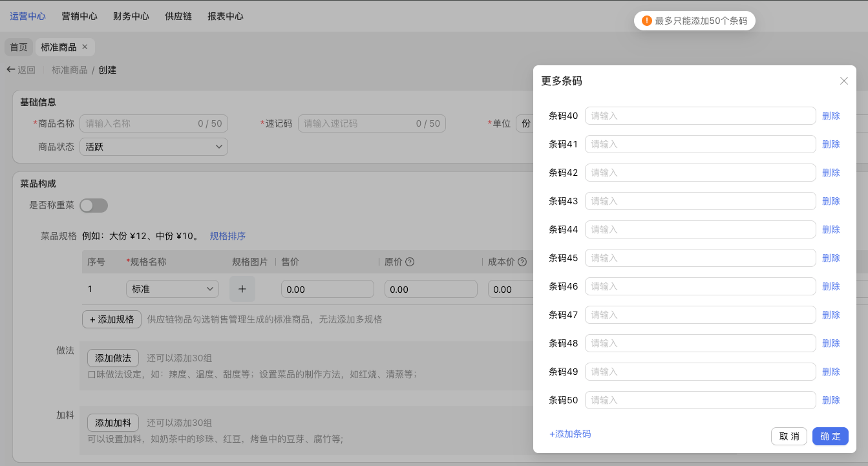
Task: Close the 更多条码 dialog with X icon
Action: click(x=843, y=81)
